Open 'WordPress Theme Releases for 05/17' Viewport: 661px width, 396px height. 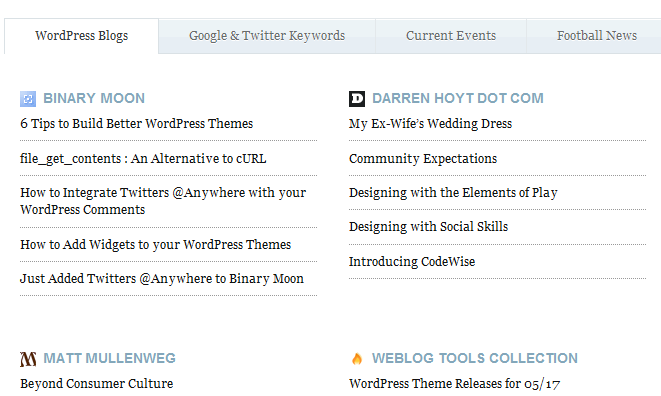click(x=454, y=384)
